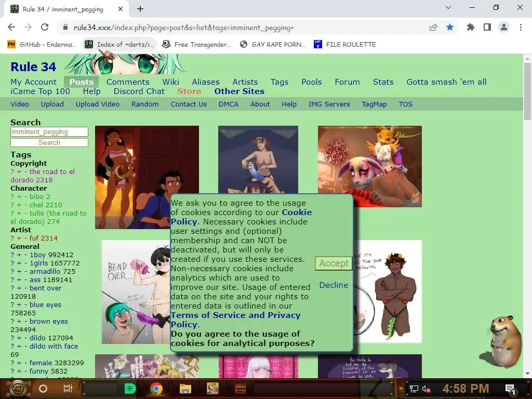Open the TOS page
Viewport: 532px width, 399px height.
click(x=405, y=104)
